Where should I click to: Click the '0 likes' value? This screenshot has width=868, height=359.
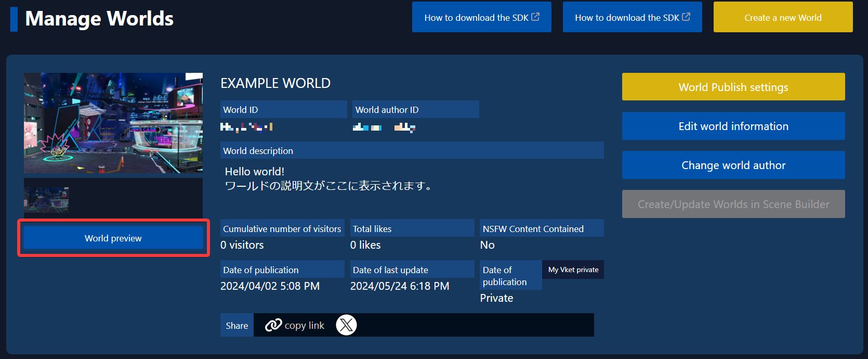(x=365, y=245)
